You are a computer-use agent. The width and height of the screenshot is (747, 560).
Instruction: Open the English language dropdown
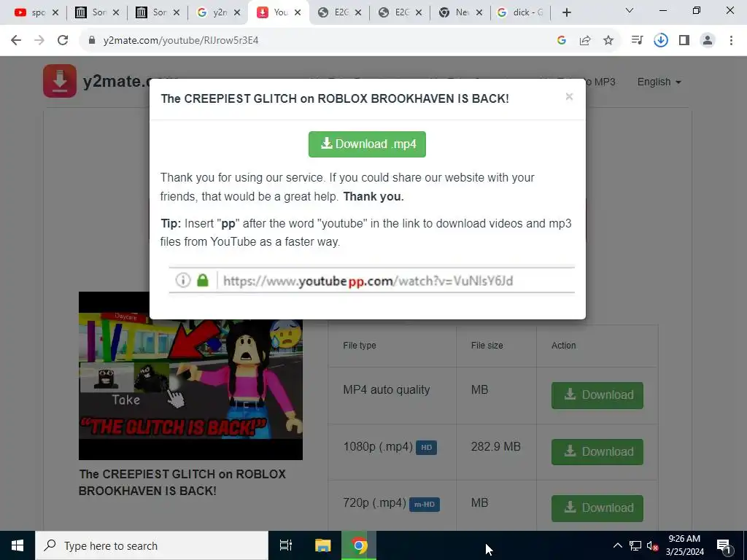[659, 82]
